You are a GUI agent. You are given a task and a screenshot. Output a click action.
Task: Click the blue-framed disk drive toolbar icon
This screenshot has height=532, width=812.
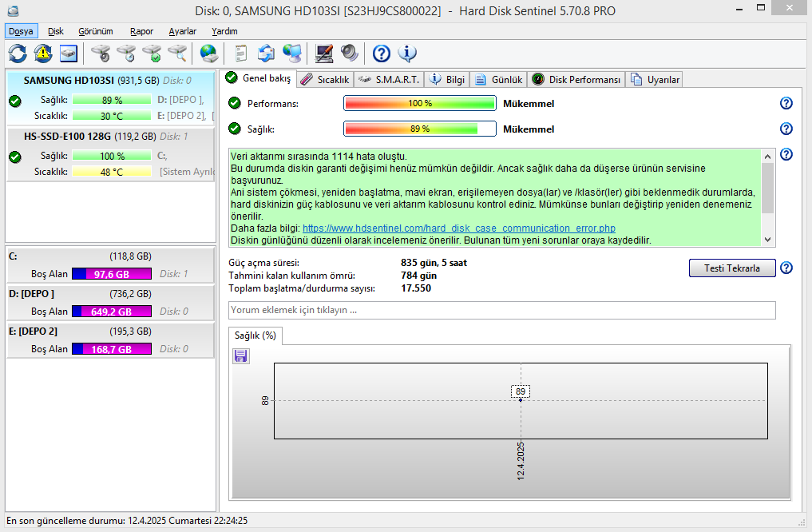pyautogui.click(x=69, y=54)
